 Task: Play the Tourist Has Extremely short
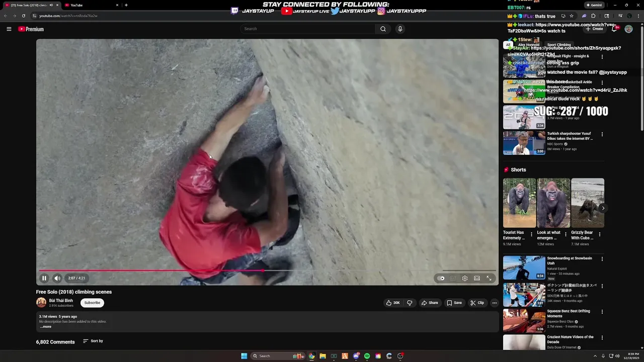click(519, 203)
